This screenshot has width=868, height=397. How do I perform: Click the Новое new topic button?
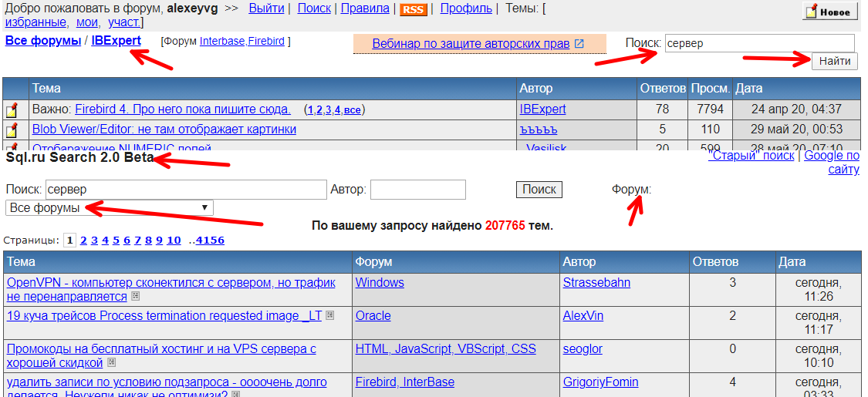(829, 12)
